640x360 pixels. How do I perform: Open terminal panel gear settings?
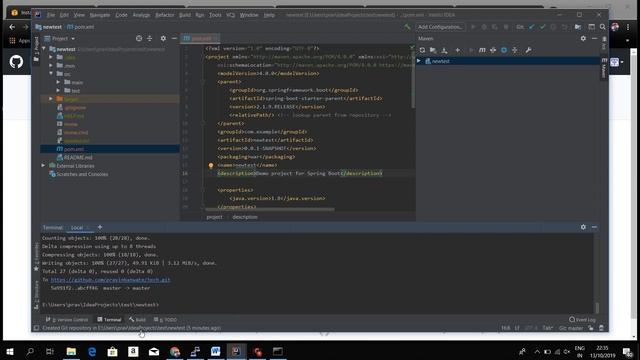(583, 227)
